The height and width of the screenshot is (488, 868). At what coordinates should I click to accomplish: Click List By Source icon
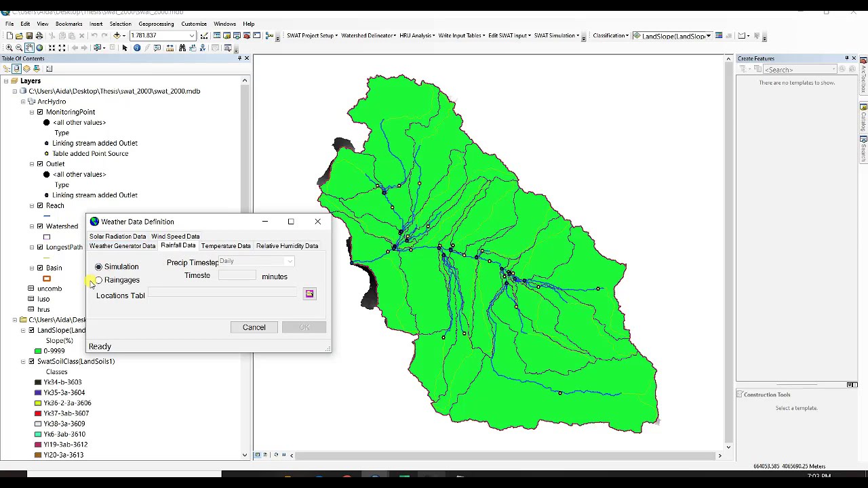click(17, 68)
